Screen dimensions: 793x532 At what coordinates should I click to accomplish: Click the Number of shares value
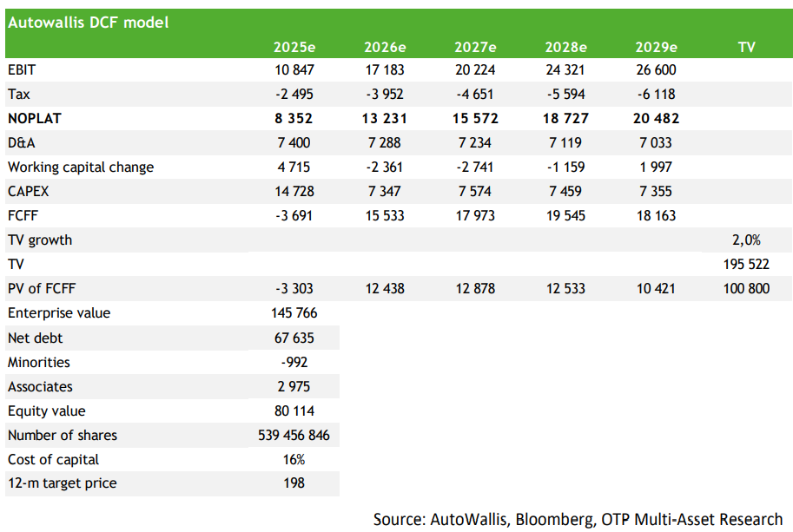tap(294, 435)
